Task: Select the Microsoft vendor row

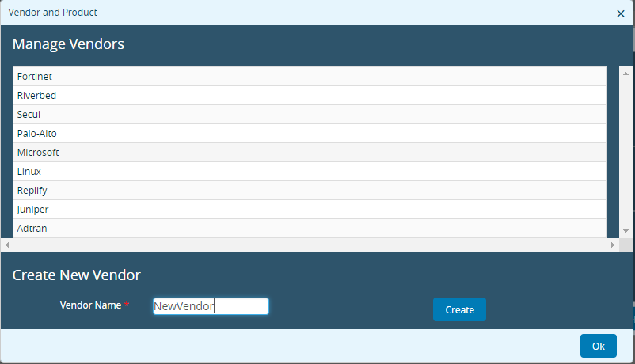Action: (x=310, y=153)
